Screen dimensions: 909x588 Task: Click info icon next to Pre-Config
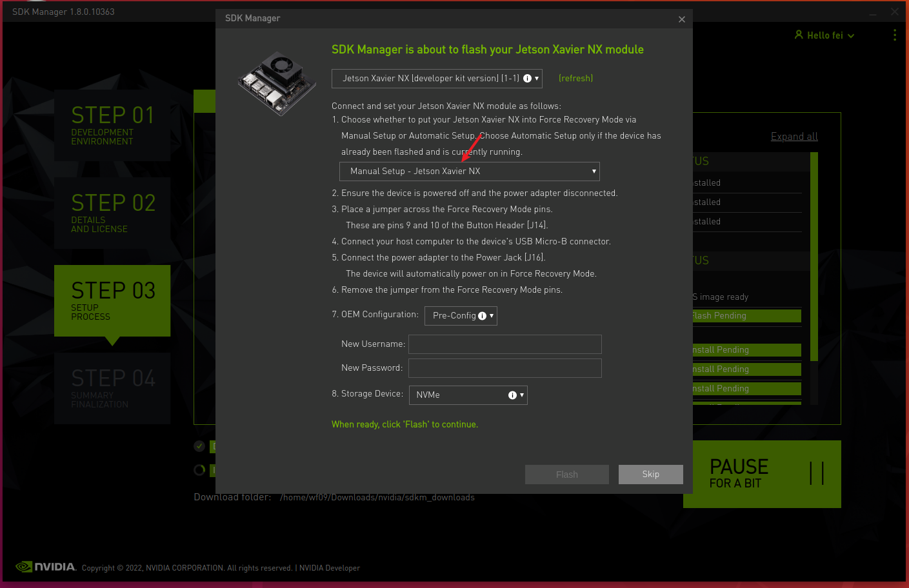pos(482,316)
